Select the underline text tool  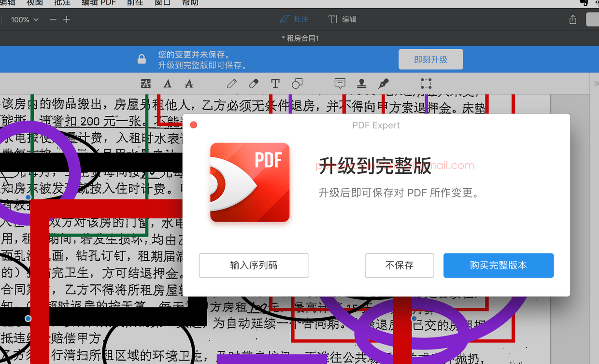(x=168, y=84)
